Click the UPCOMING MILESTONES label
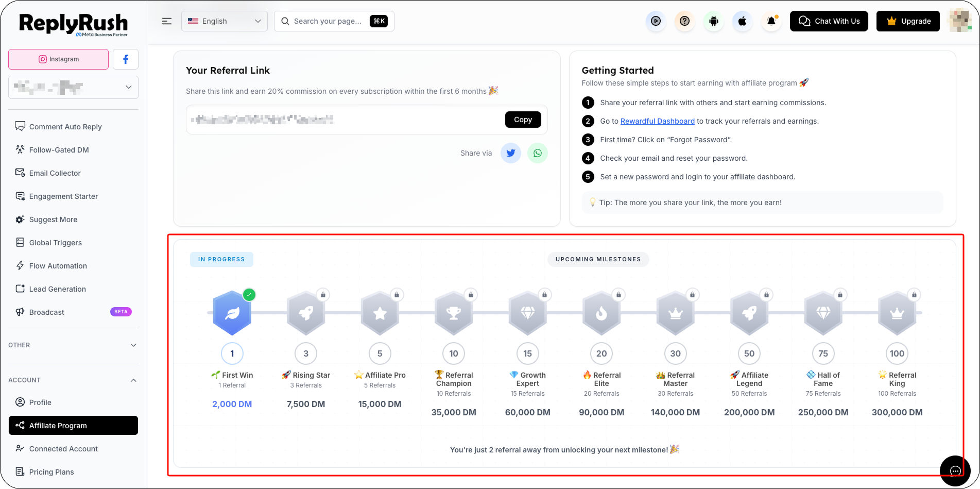This screenshot has width=980, height=489. pyautogui.click(x=598, y=259)
